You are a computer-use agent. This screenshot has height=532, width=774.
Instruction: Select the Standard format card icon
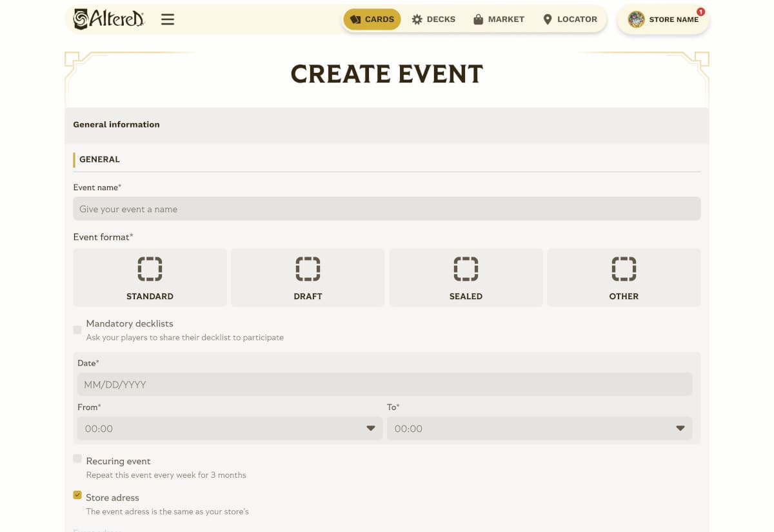150,269
